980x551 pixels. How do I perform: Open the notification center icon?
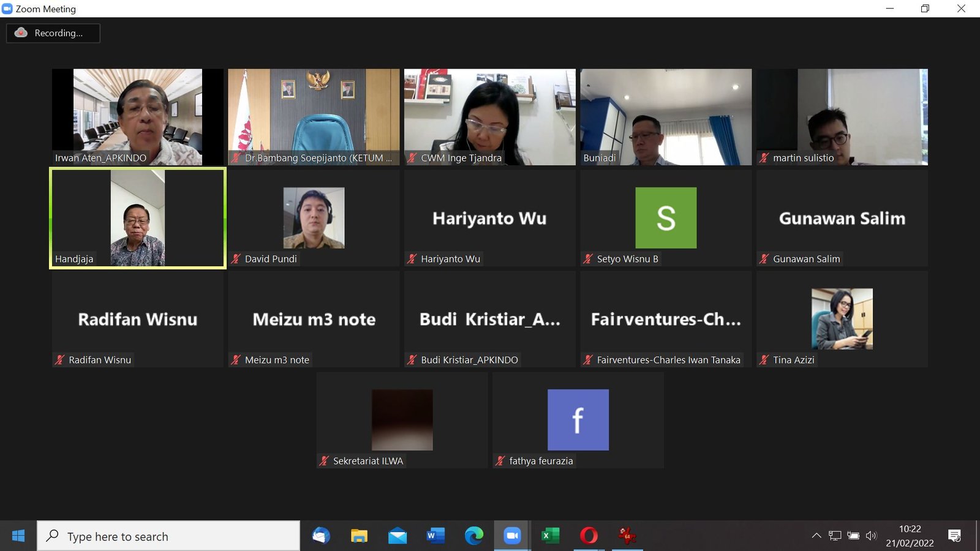(x=954, y=536)
